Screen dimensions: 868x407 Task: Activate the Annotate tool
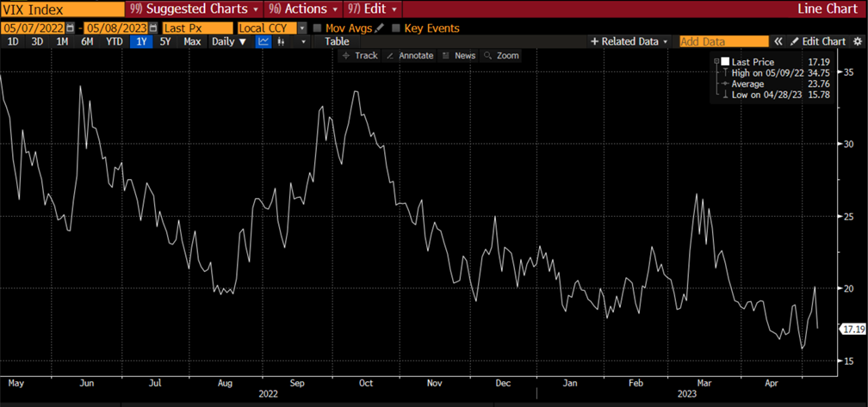coord(410,55)
